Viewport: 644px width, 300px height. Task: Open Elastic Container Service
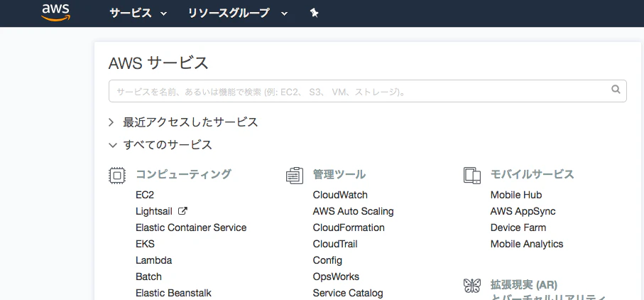(x=191, y=227)
